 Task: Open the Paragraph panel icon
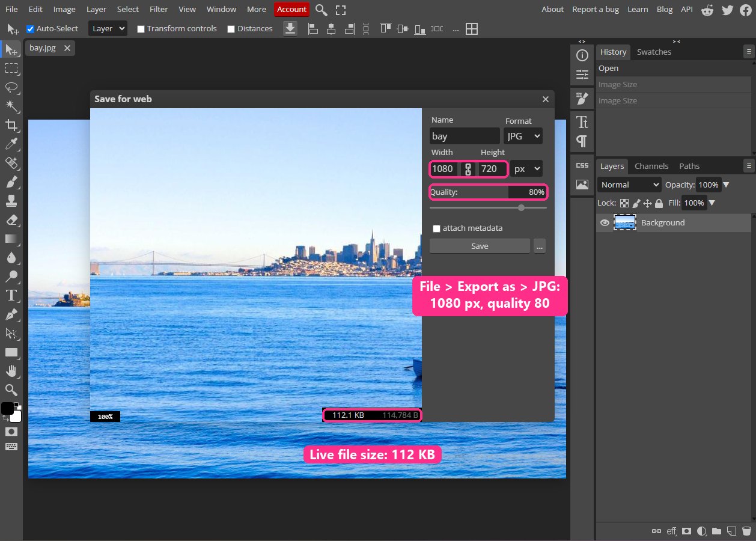coord(582,141)
